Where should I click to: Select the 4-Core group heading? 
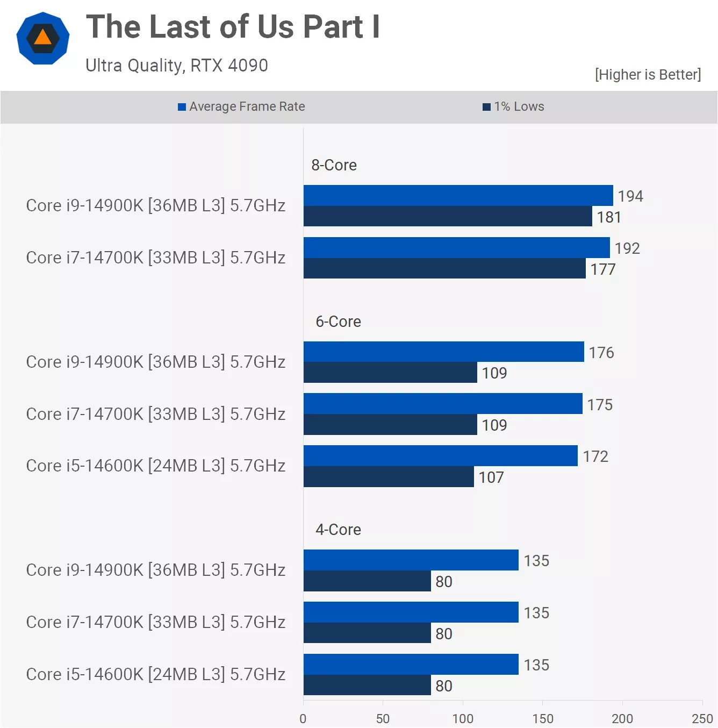tap(338, 530)
